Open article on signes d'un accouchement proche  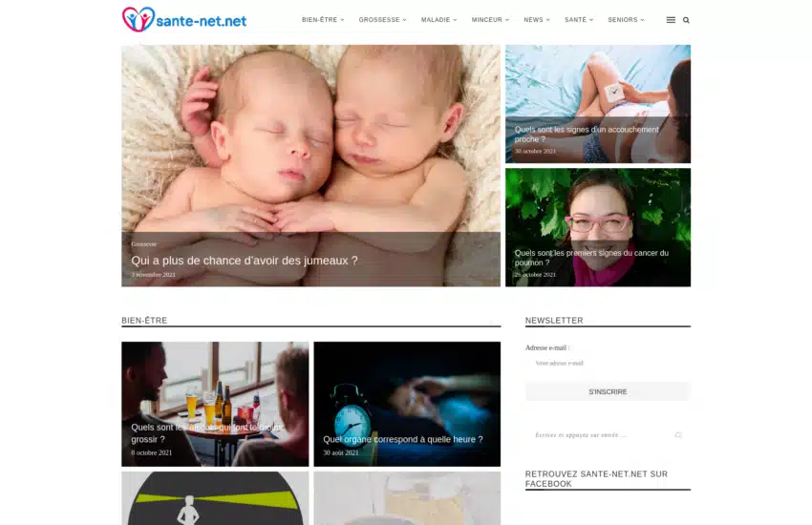[x=587, y=134]
